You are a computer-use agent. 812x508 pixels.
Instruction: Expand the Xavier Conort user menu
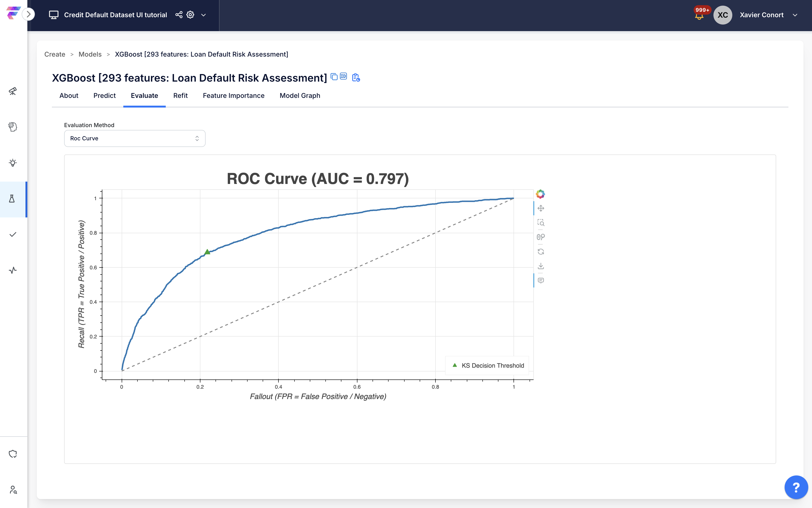(x=795, y=15)
